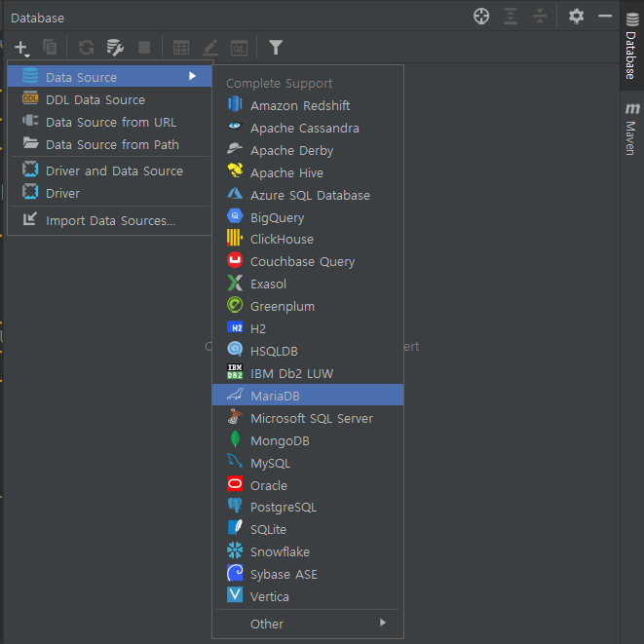The image size is (644, 644).
Task: Expand the Data Source submenu arrow
Action: pyautogui.click(x=192, y=76)
